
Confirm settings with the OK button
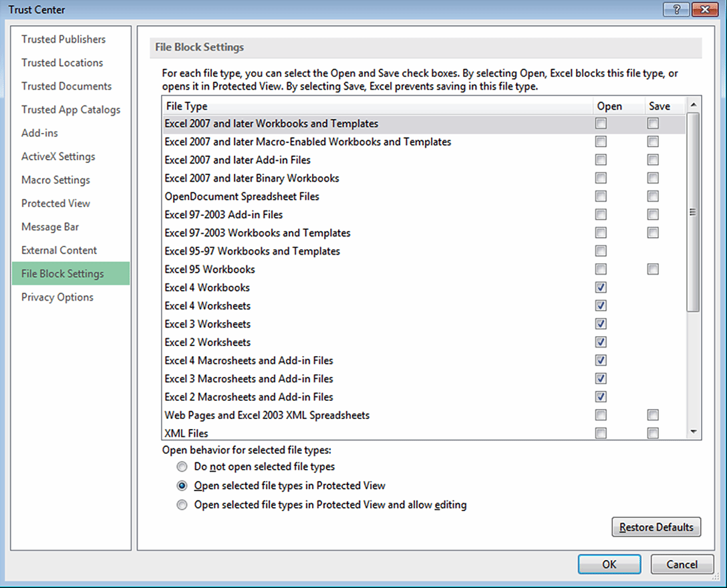[609, 564]
